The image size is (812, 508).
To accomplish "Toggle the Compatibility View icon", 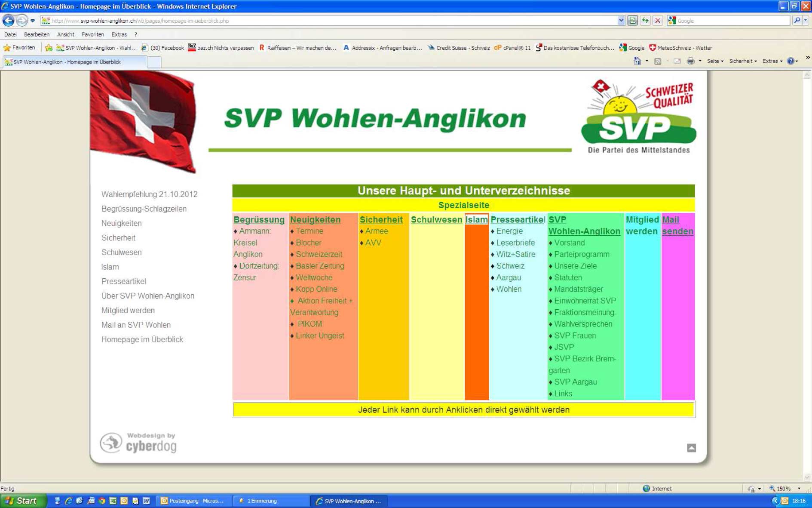I will coord(632,21).
